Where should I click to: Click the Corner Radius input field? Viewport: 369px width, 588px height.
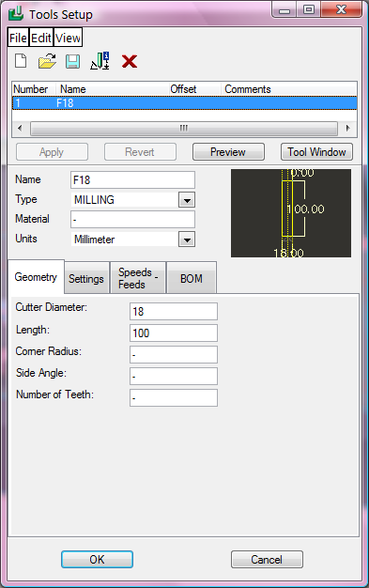coord(174,355)
